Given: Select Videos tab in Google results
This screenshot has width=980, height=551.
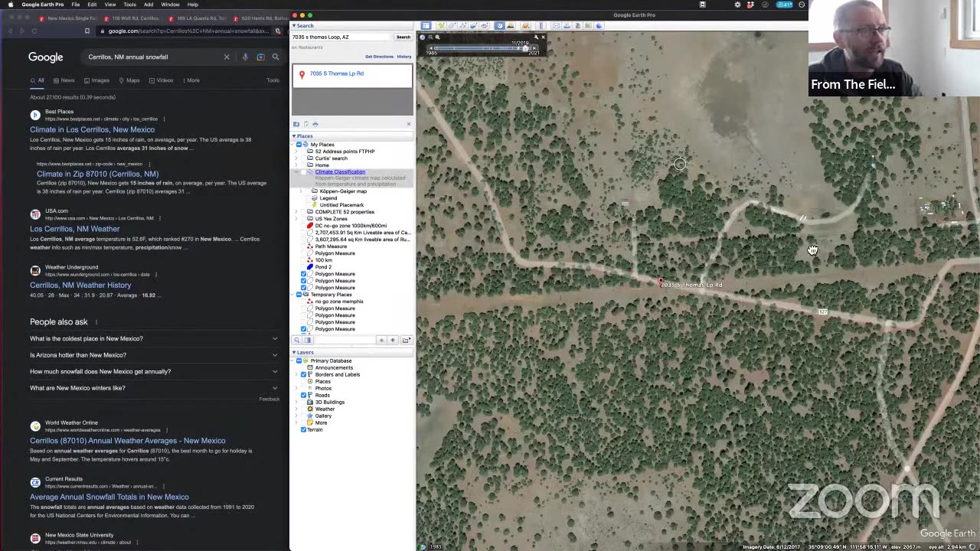Looking at the screenshot, I should coord(161,80).
